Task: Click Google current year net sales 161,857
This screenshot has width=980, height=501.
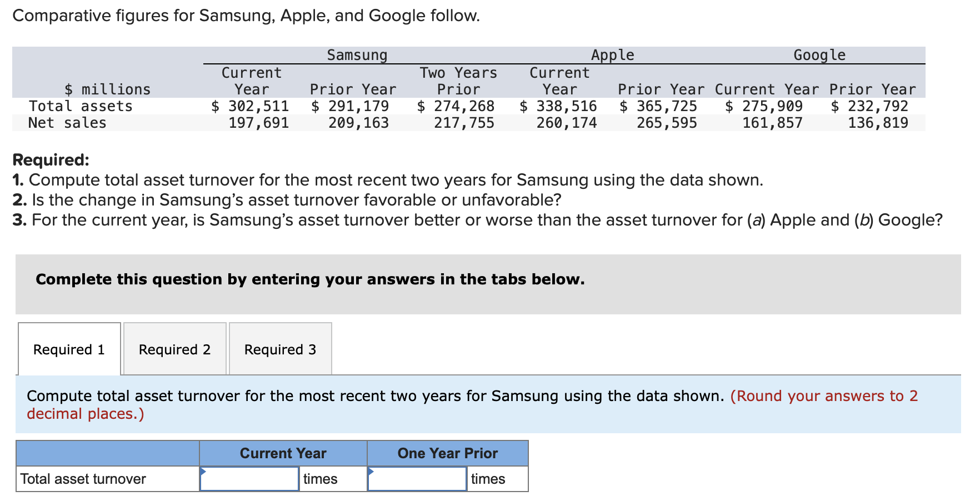Action: [x=772, y=123]
